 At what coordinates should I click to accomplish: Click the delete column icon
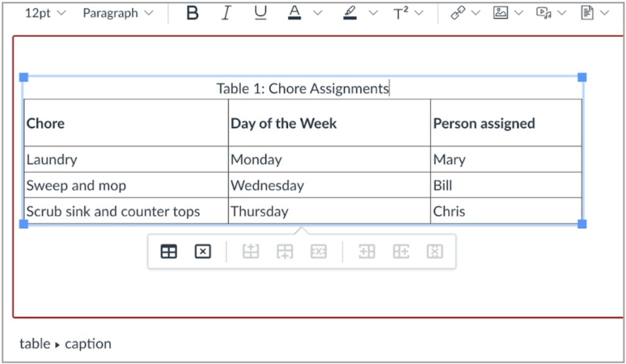(x=435, y=251)
